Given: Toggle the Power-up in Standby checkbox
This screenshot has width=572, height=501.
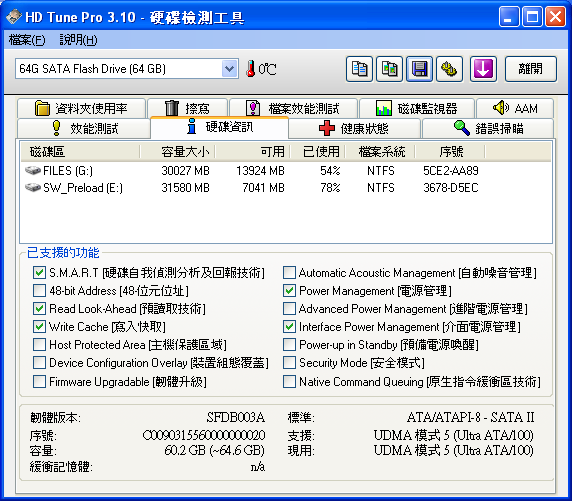Looking at the screenshot, I should (x=289, y=344).
